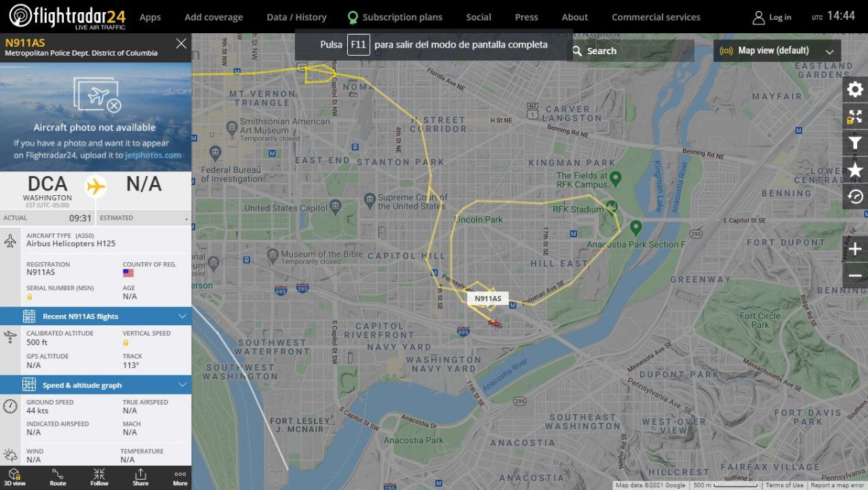Open map settings gear icon
This screenshot has height=490, width=868.
coord(855,89)
